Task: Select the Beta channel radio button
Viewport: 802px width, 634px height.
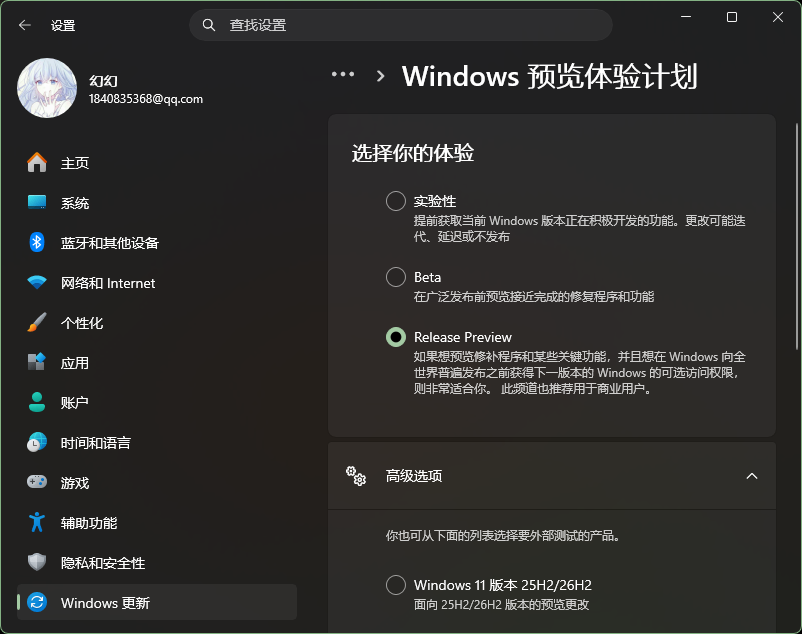Action: (x=396, y=277)
